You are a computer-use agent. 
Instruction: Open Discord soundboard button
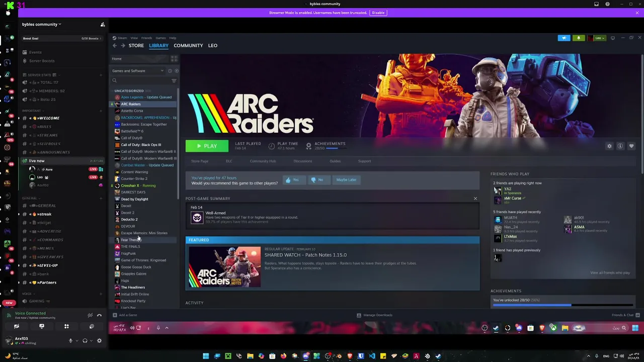point(92,326)
